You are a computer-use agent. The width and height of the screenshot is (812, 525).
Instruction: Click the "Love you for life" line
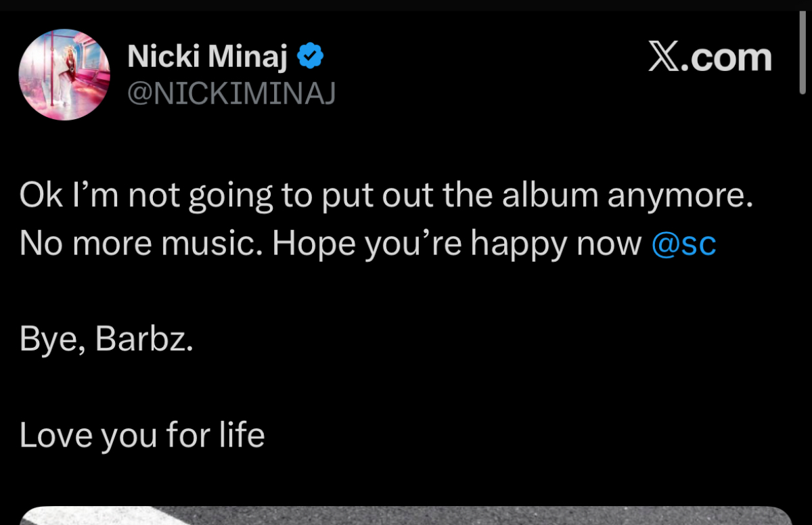coord(142,435)
